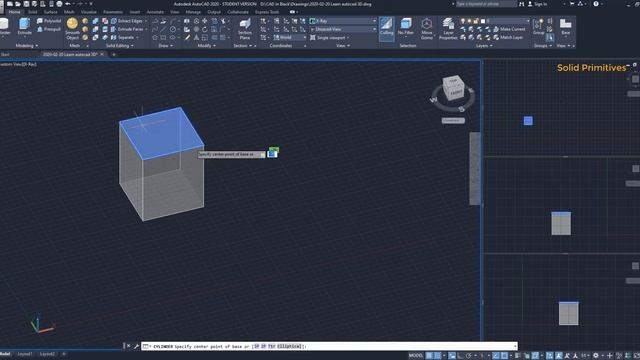The height and width of the screenshot is (360, 640).
Task: Click the dynamic input prompt field
Action: pyautogui.click(x=231, y=154)
